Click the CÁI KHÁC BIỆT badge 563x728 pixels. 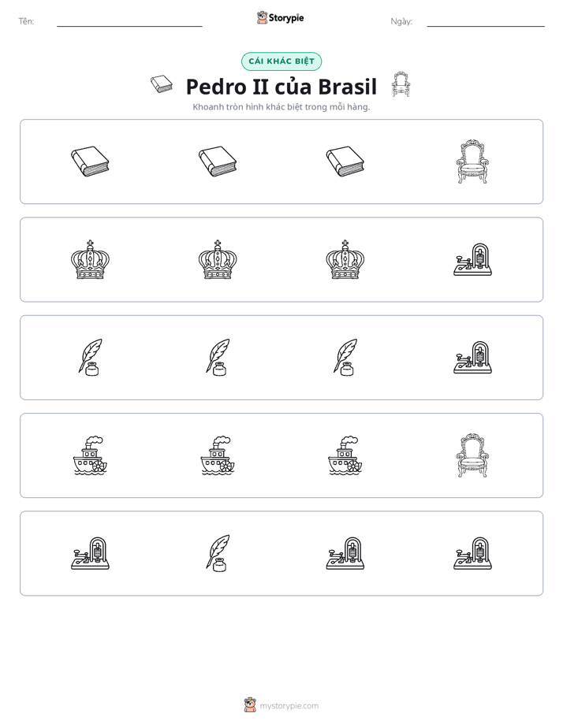point(281,61)
